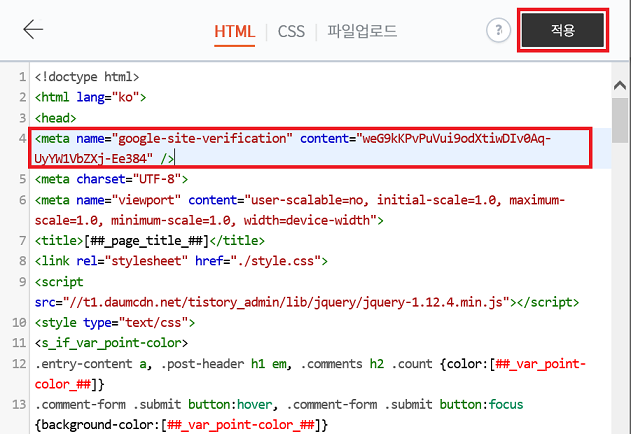Go back with the left arrow icon
631x434 pixels.
pyautogui.click(x=33, y=30)
